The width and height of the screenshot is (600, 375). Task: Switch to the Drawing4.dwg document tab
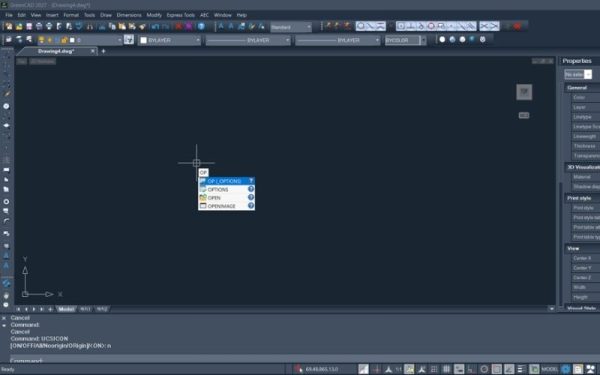point(56,51)
